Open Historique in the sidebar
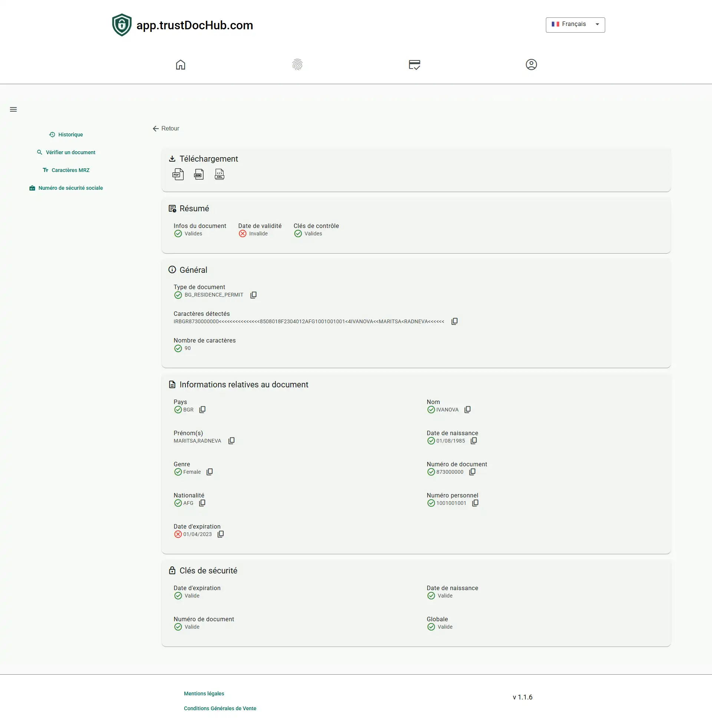This screenshot has height=728, width=712. pyautogui.click(x=66, y=135)
